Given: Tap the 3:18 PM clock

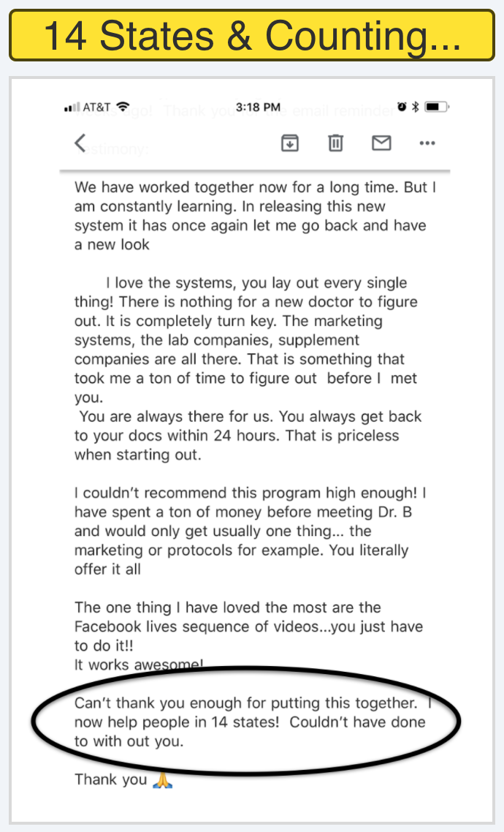Looking at the screenshot, I should click(x=258, y=107).
